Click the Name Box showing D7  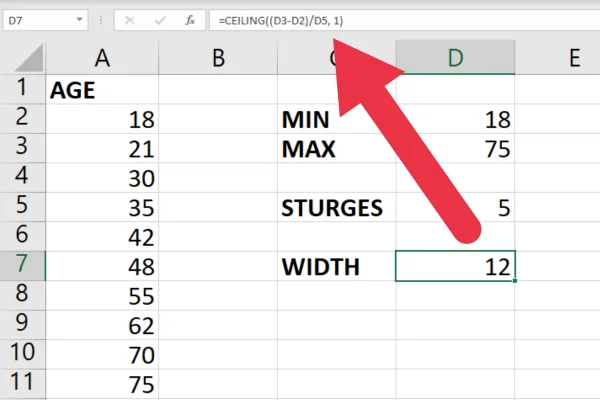coord(45,20)
